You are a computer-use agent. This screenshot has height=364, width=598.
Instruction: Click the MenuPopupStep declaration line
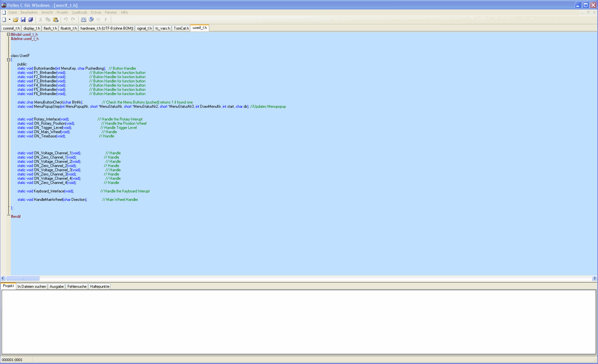[133, 106]
